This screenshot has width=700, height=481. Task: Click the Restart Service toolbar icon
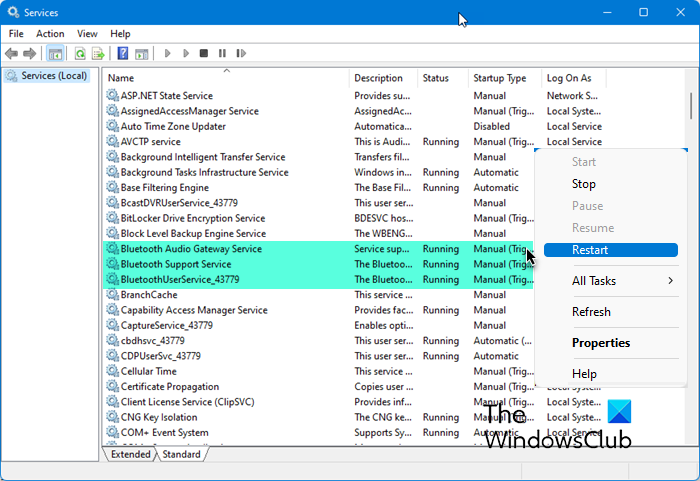241,54
